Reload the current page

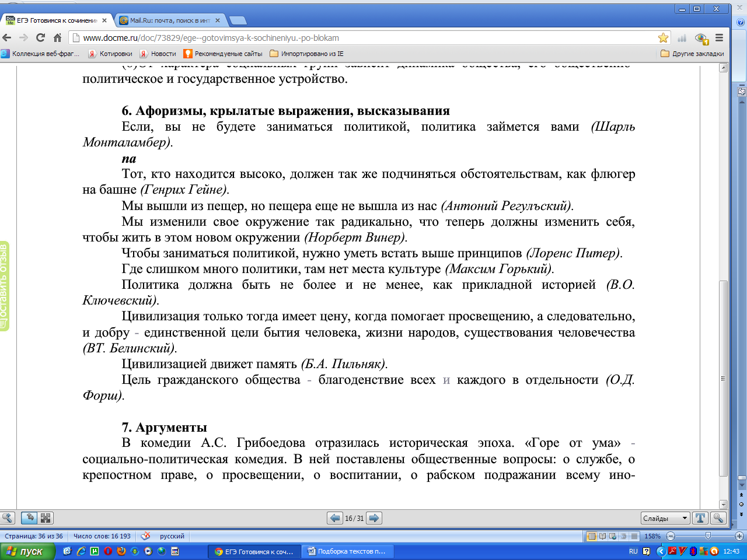click(40, 37)
